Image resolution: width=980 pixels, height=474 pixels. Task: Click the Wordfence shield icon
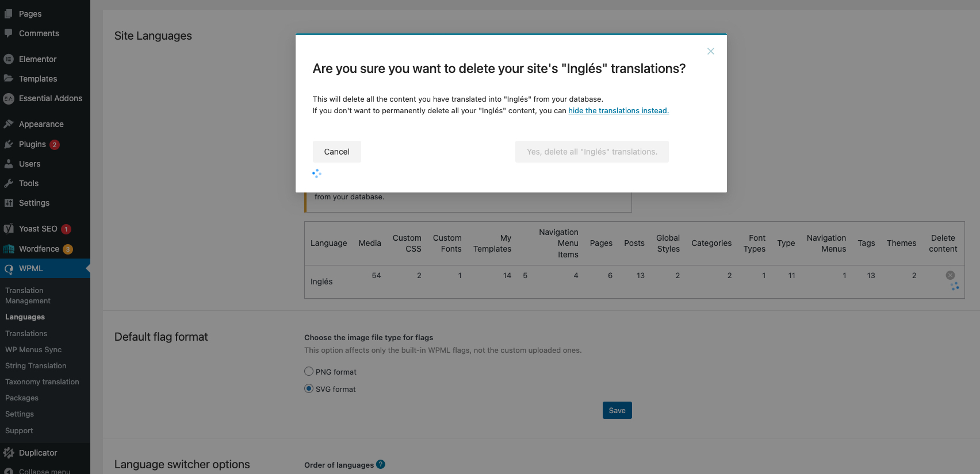[9, 249]
